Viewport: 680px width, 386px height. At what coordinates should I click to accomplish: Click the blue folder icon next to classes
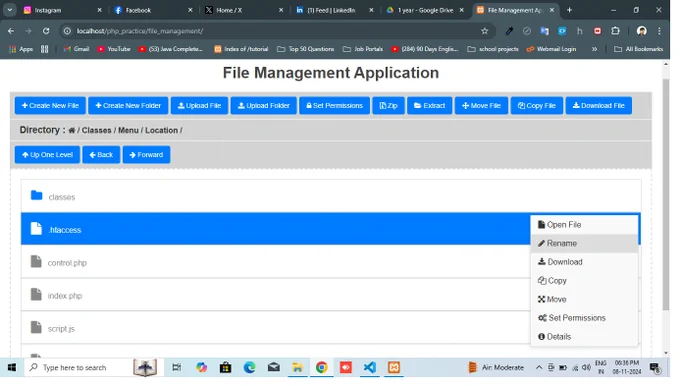[36, 196]
